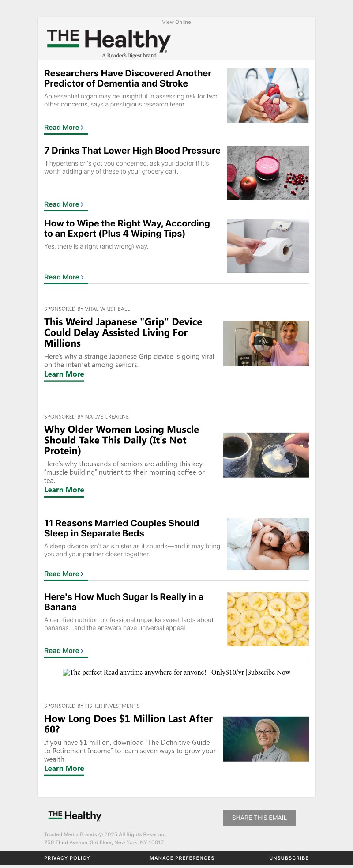Read more on how to wipe
This screenshot has height=868, width=353.
[64, 277]
